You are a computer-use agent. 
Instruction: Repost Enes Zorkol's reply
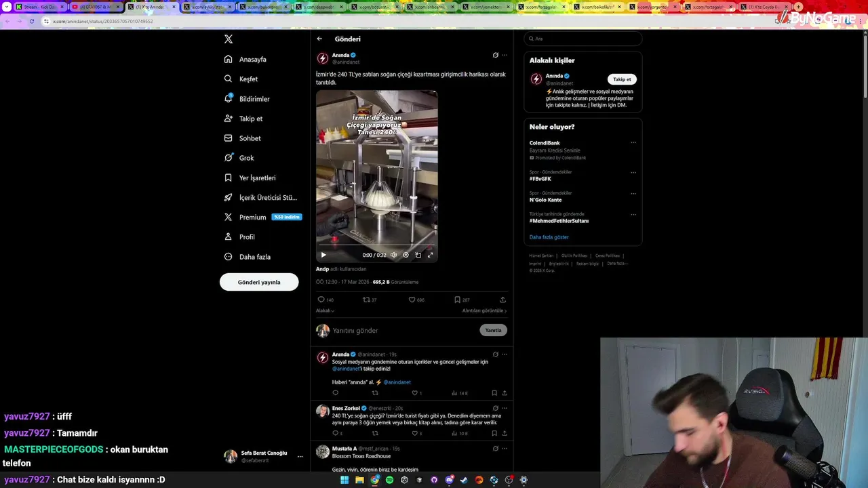[375, 433]
